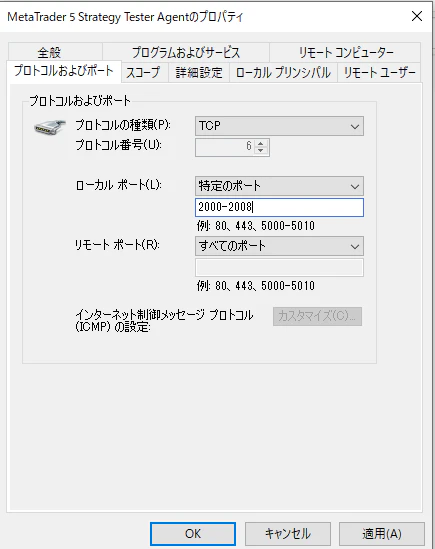This screenshot has height=549, width=435.
Task: Click the serial connector protocol icon
Action: (50, 127)
